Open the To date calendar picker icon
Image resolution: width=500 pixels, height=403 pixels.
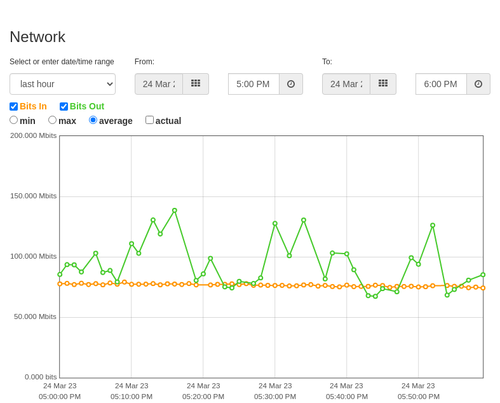(383, 84)
